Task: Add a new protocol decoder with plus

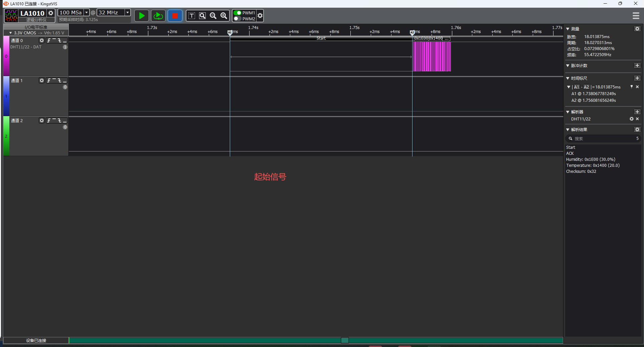Action: [637, 112]
